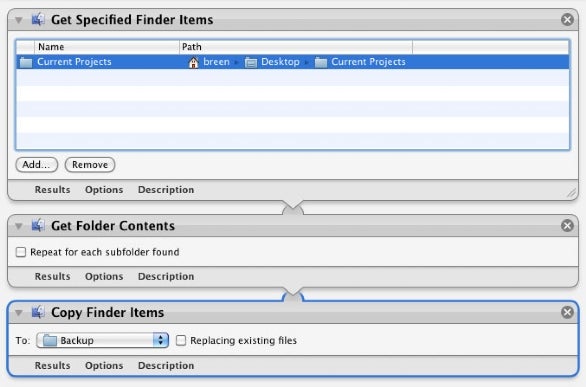Click folder icon in Name column row

click(26, 62)
